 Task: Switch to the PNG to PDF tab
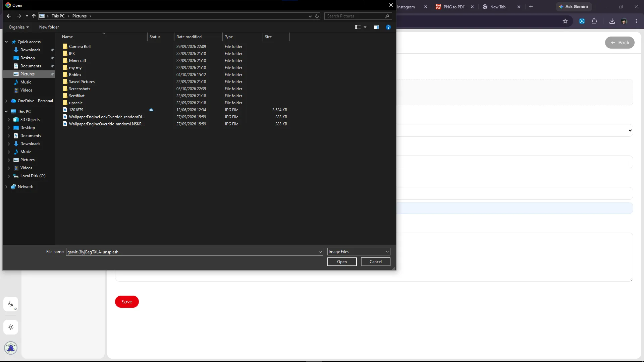454,7
